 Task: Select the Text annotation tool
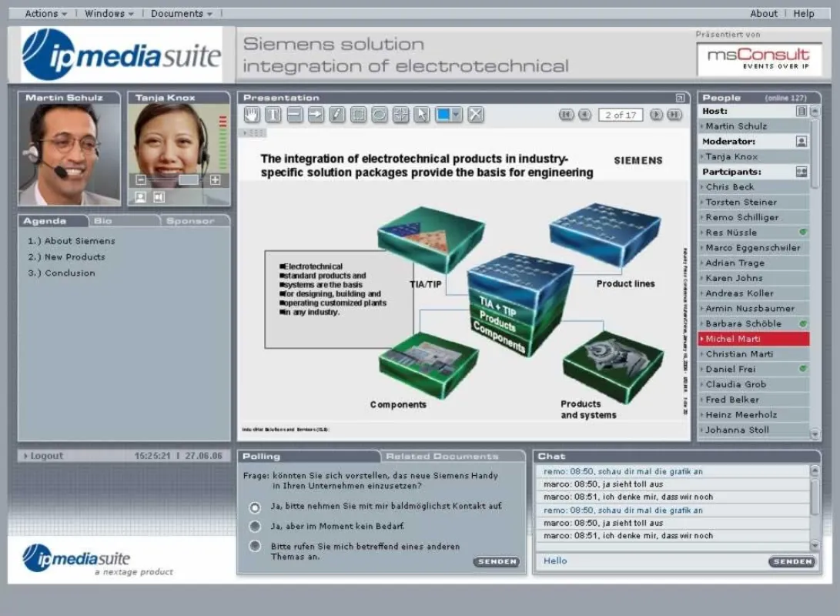click(x=273, y=115)
